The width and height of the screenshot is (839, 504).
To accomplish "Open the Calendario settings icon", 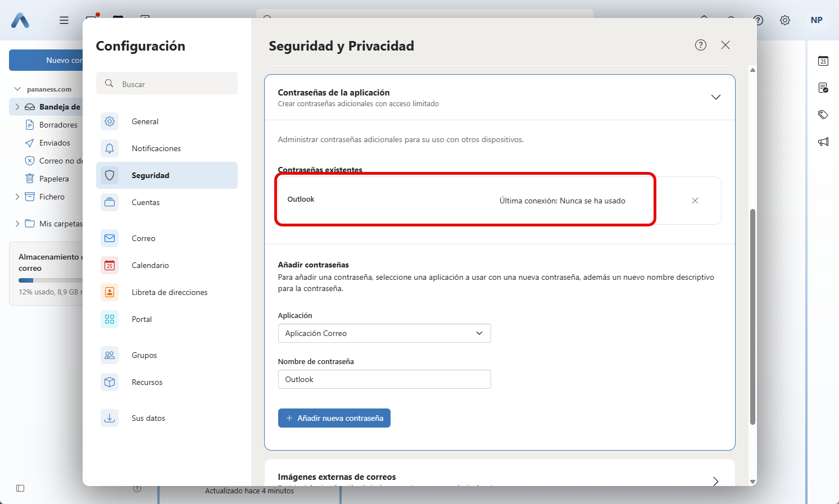I will (110, 265).
